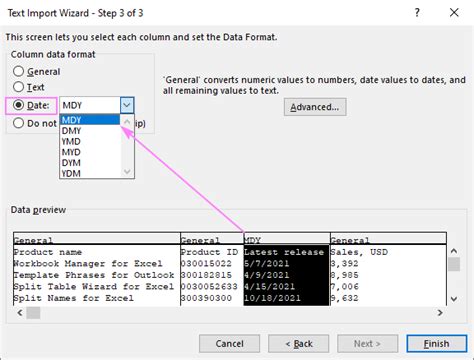The height and width of the screenshot is (360, 474).
Task: Select YDM date format entry
Action: pos(90,173)
